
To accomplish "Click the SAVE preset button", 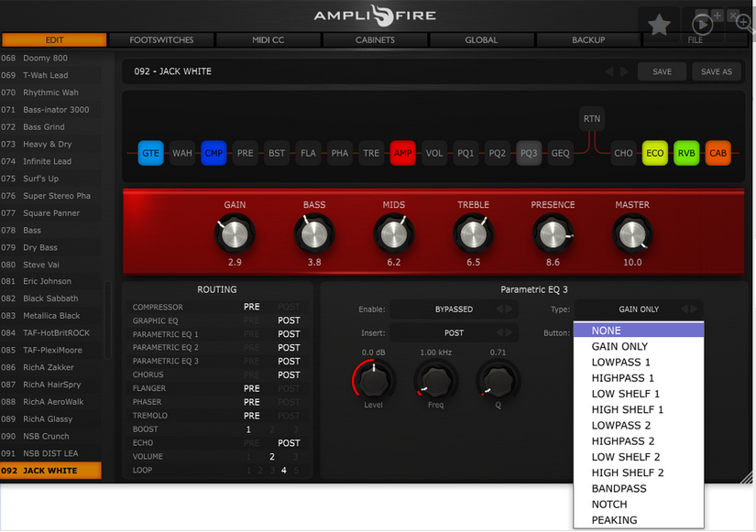I will (x=662, y=71).
